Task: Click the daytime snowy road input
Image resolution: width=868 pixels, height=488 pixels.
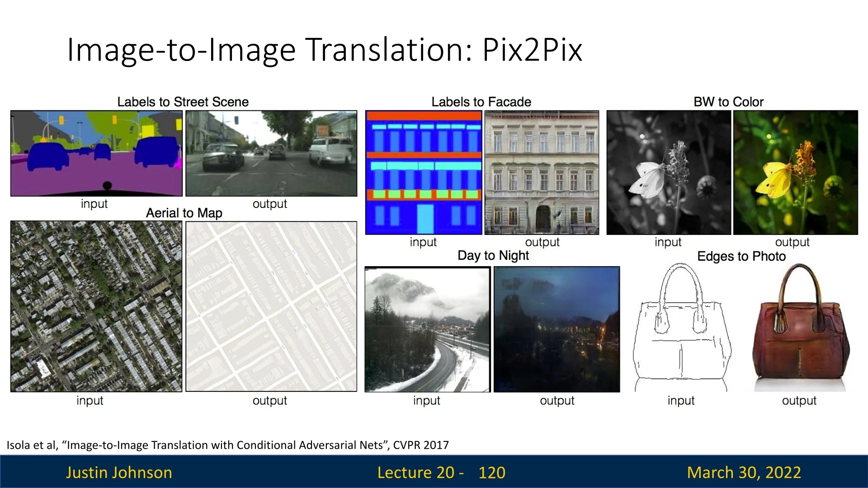Action: (427, 329)
